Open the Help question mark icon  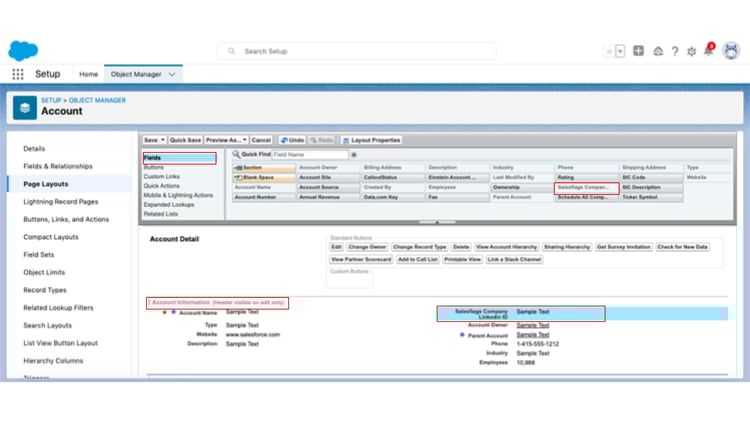[675, 51]
